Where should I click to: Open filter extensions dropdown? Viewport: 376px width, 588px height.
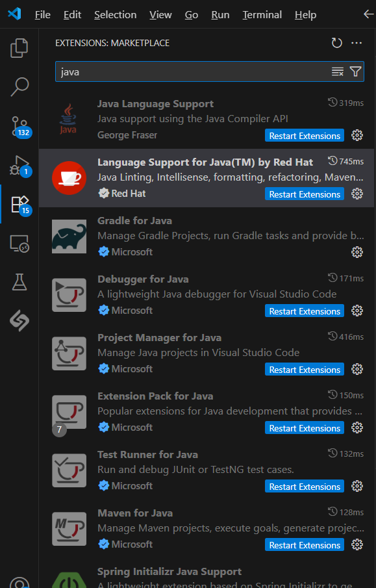click(x=355, y=71)
